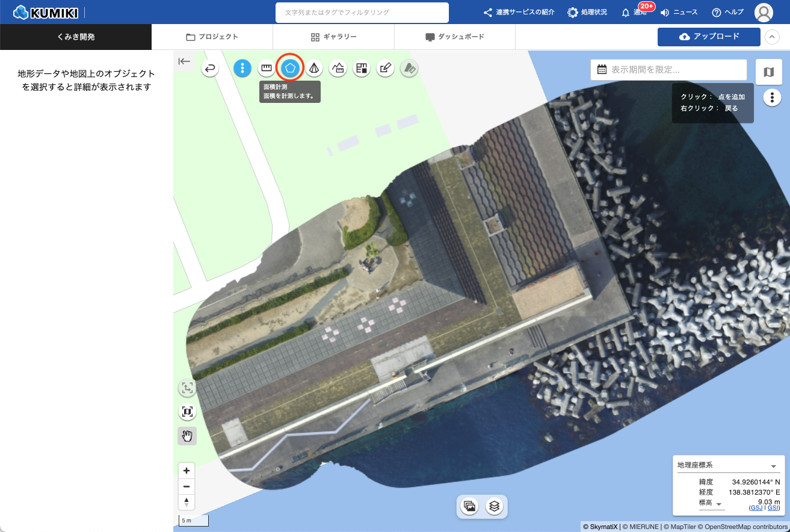This screenshot has height=532, width=790.
Task: Click the fit-to-view frame icon
Action: pyautogui.click(x=187, y=412)
